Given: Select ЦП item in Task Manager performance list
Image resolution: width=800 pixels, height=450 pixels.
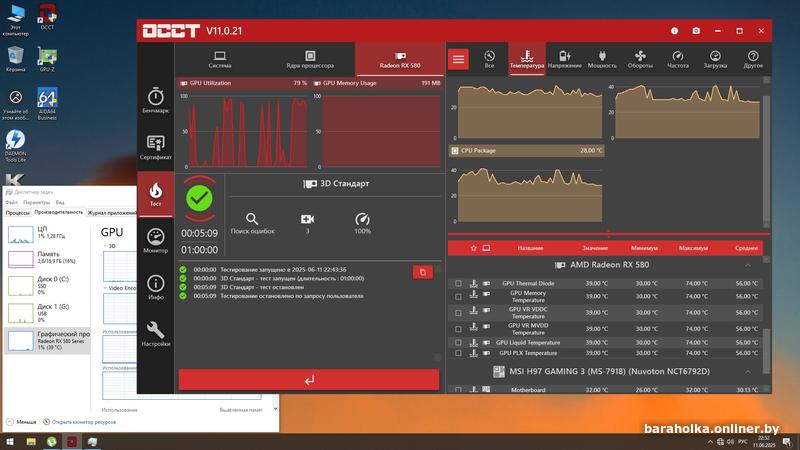Looking at the screenshot, I should tap(47, 233).
